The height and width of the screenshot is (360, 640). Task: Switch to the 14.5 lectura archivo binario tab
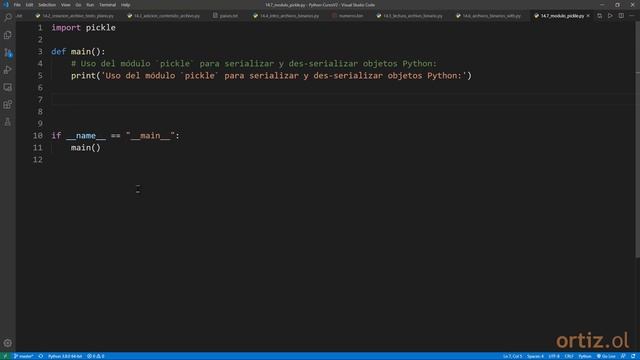pyautogui.click(x=410, y=16)
